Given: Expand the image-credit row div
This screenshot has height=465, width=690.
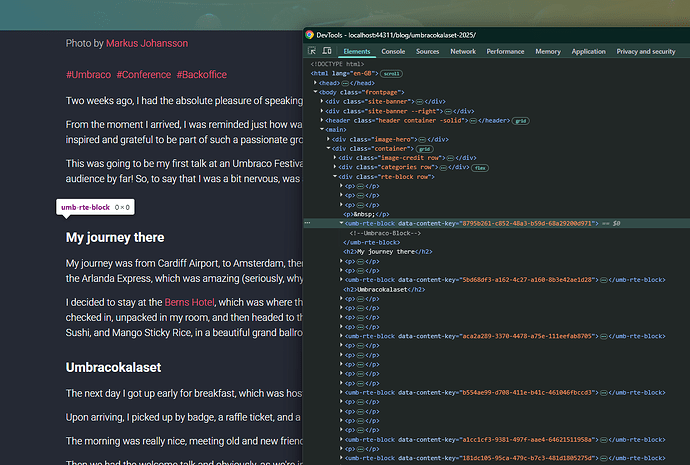Looking at the screenshot, I should (x=333, y=158).
